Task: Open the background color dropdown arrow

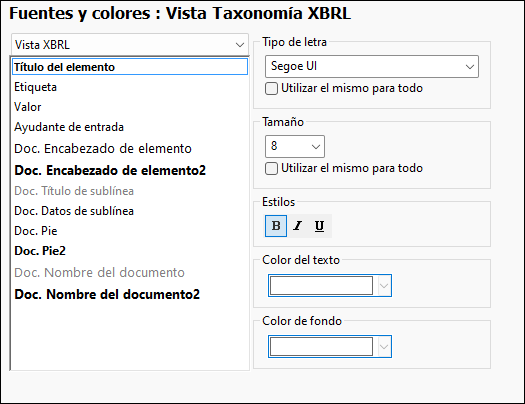Action: coord(384,346)
